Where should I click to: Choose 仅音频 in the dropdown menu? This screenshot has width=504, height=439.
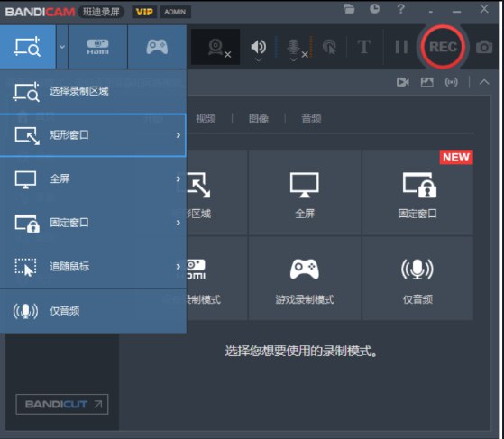(93, 311)
